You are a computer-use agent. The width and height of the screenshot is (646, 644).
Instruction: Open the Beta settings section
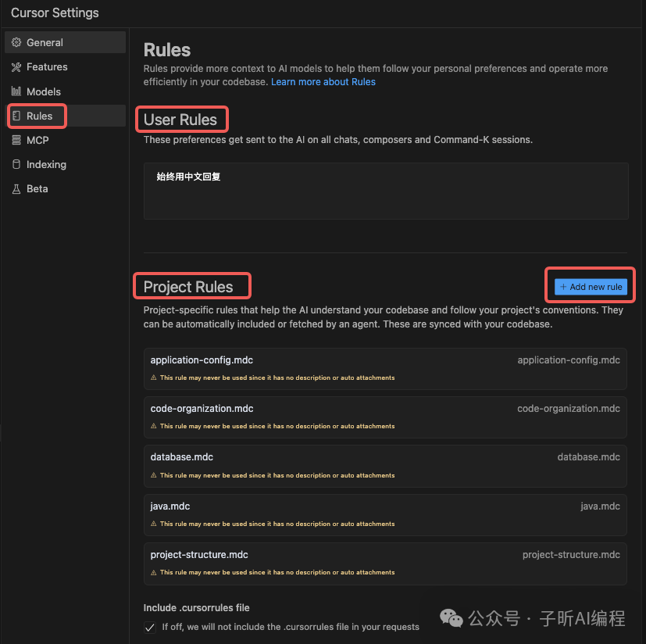point(65,189)
